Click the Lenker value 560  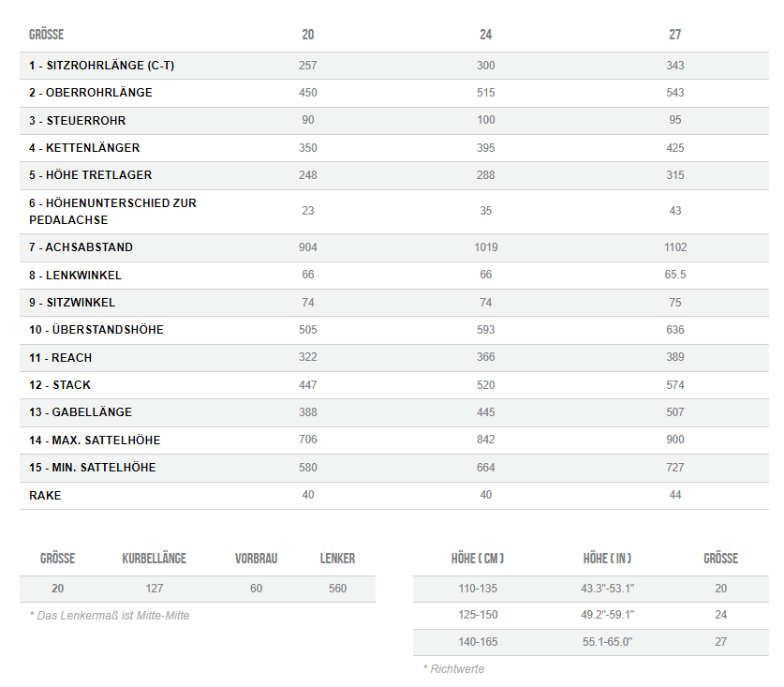(x=337, y=589)
